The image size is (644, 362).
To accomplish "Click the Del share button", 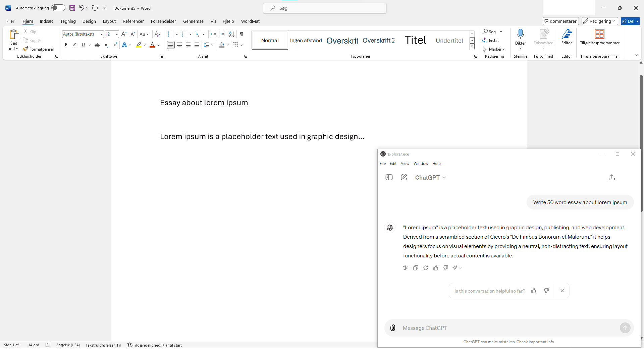I will coord(630,21).
